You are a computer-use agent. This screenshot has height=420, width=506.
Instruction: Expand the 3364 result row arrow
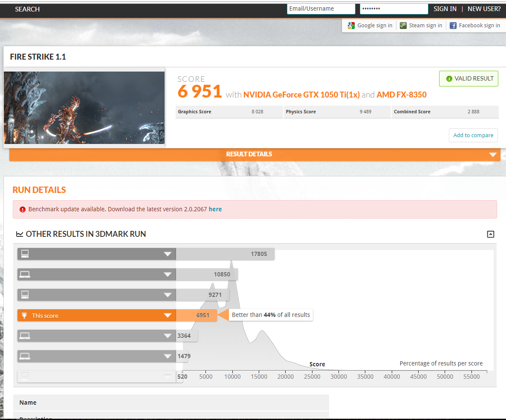tap(168, 336)
